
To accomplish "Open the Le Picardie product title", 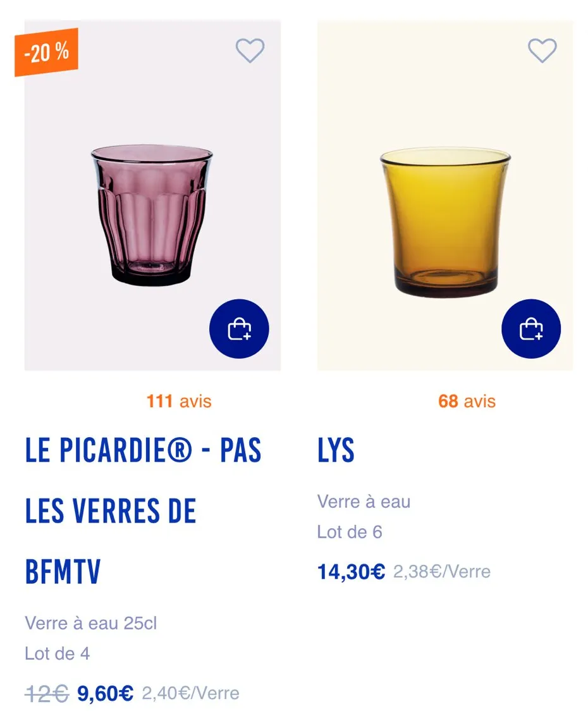I will tap(143, 511).
